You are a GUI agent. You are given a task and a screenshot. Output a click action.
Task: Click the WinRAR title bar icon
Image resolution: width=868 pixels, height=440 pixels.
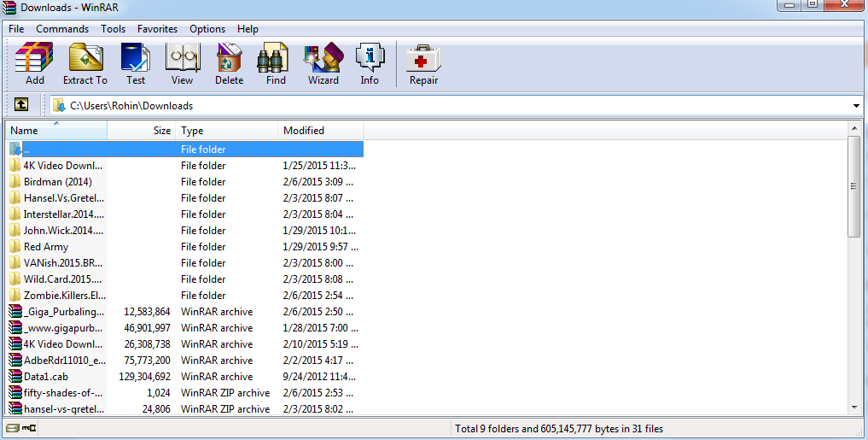[9, 7]
